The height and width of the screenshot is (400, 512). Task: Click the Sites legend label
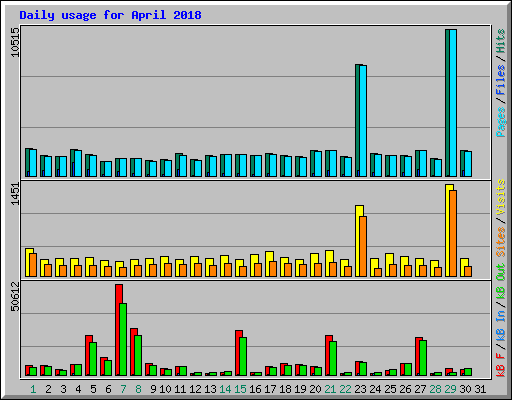[501, 241]
